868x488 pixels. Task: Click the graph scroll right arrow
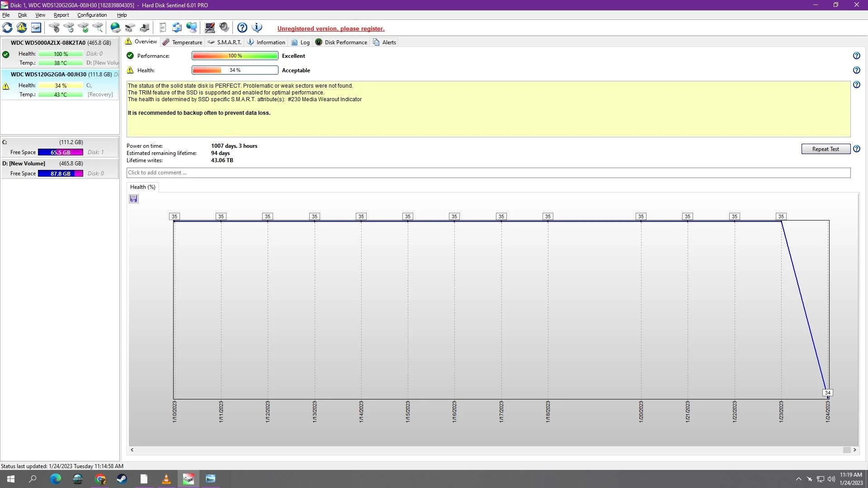[854, 450]
